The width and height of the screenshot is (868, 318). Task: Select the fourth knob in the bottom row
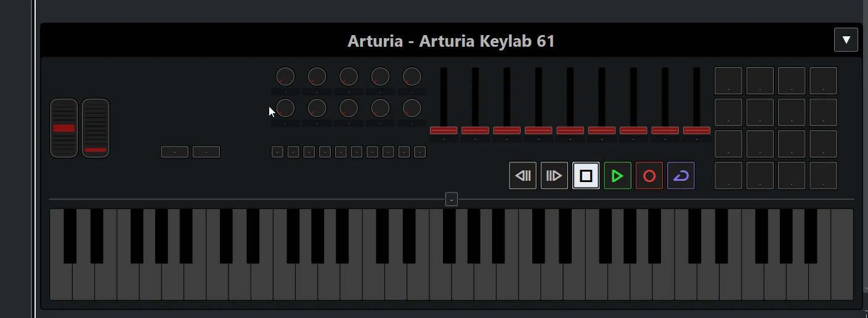click(380, 108)
